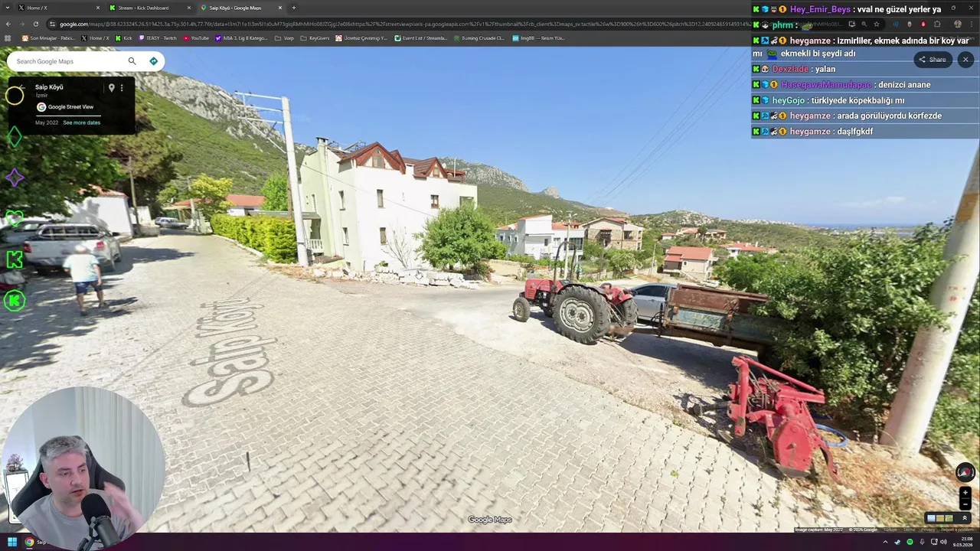Open the 'Home / X' bookmark
The width and height of the screenshot is (980, 551).
[96, 37]
